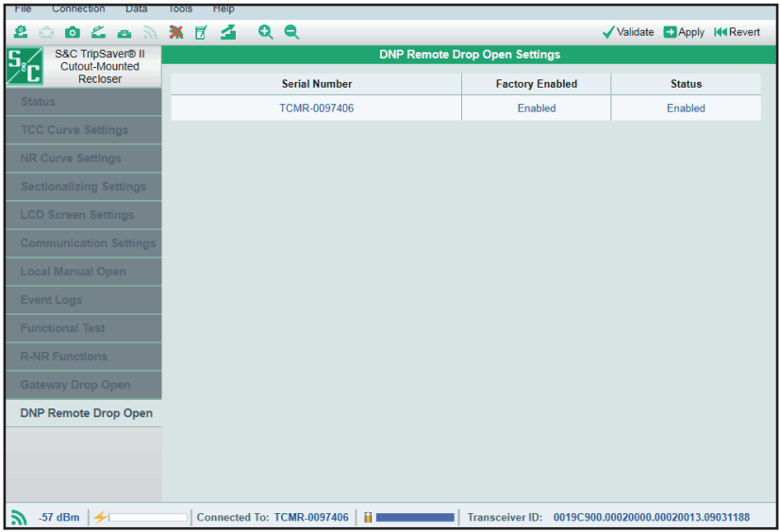
Task: Click the open tray toolbar icon
Action: (98, 33)
